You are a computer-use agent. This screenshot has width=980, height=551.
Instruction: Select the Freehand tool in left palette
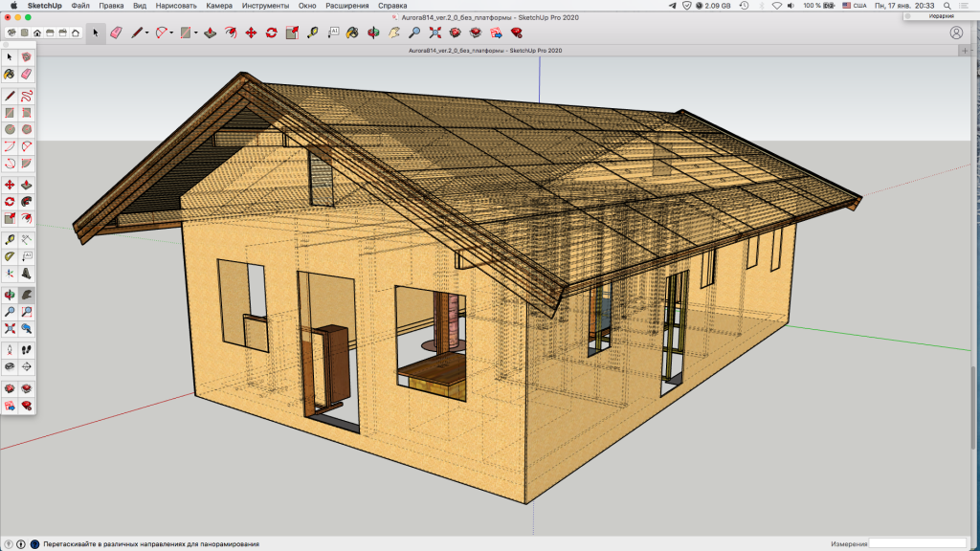[x=27, y=96]
